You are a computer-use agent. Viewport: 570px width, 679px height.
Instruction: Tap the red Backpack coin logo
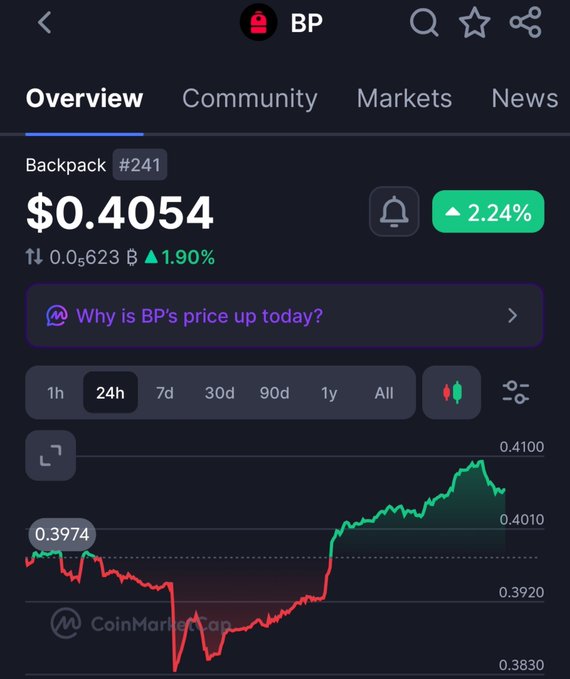click(x=259, y=23)
